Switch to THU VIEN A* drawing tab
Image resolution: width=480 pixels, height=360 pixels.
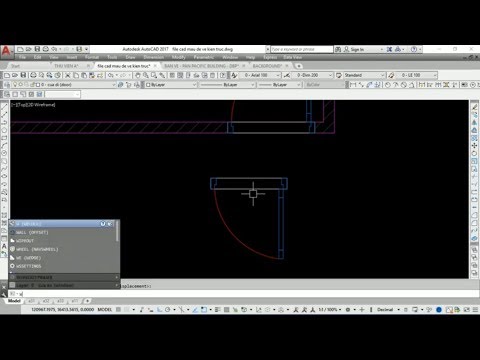click(66, 66)
